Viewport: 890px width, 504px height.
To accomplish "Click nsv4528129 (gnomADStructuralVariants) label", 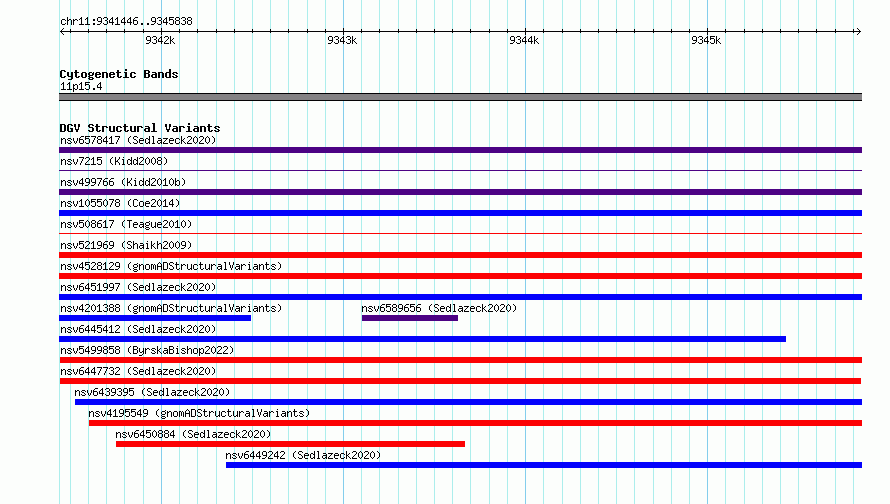I will click(x=171, y=266).
